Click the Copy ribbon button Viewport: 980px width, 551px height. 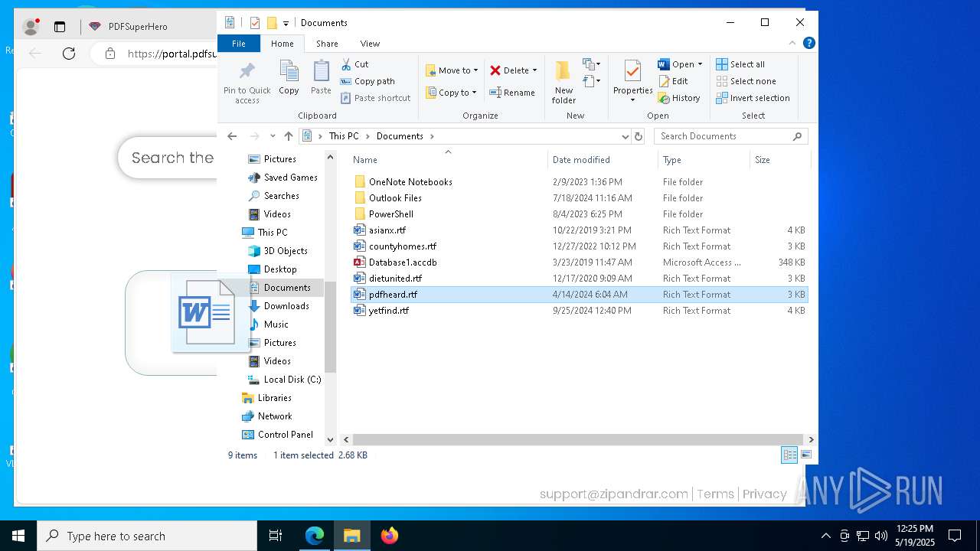tap(289, 78)
